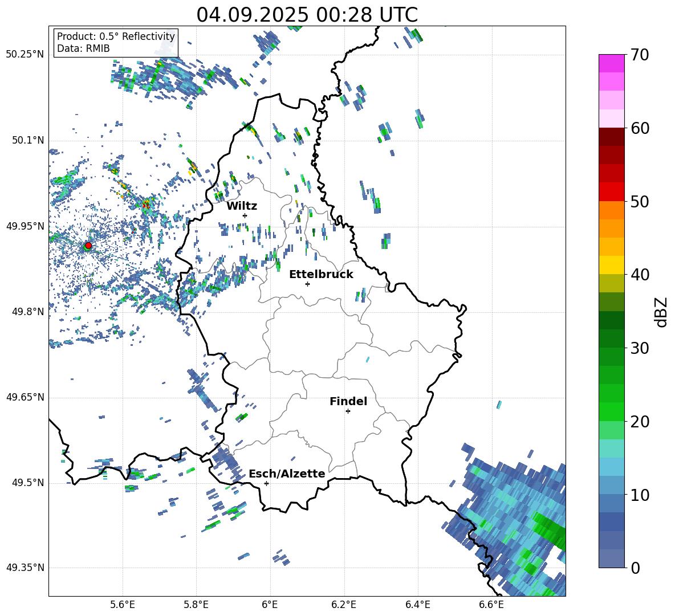The width and height of the screenshot is (675, 616).
Task: Click the colorbar tick label 0
Action: point(635,568)
